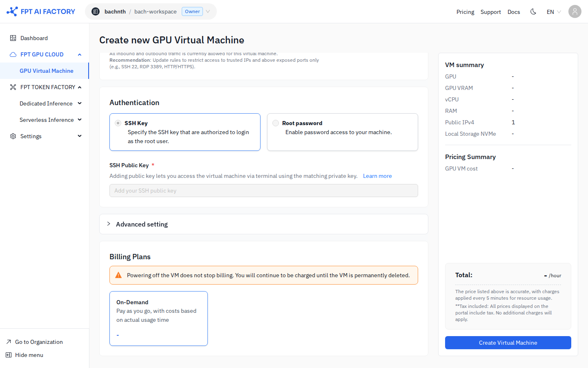This screenshot has height=368, width=588.
Task: Click the Support link
Action: click(490, 12)
